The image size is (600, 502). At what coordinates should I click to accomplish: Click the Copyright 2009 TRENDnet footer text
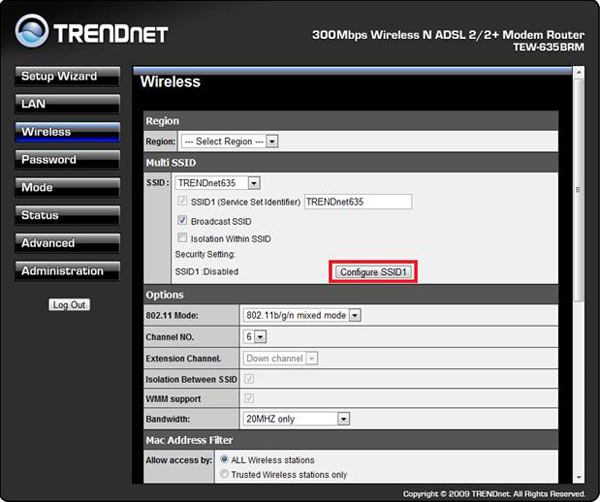(x=494, y=494)
